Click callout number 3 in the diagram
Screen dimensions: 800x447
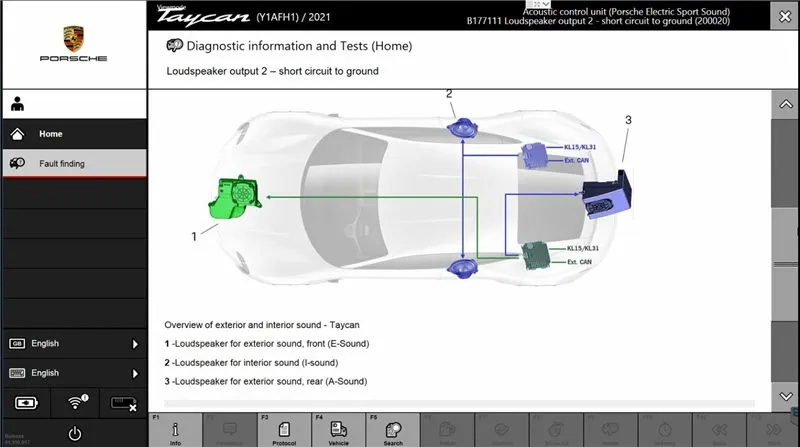pyautogui.click(x=629, y=120)
